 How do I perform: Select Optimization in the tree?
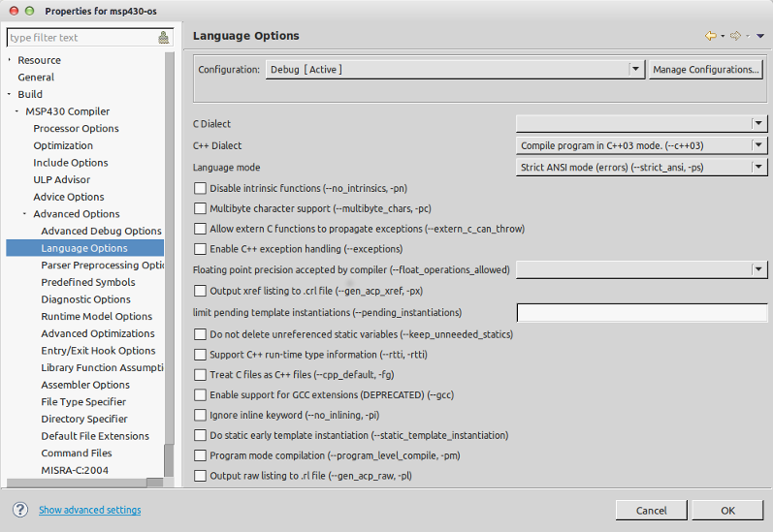pos(63,145)
